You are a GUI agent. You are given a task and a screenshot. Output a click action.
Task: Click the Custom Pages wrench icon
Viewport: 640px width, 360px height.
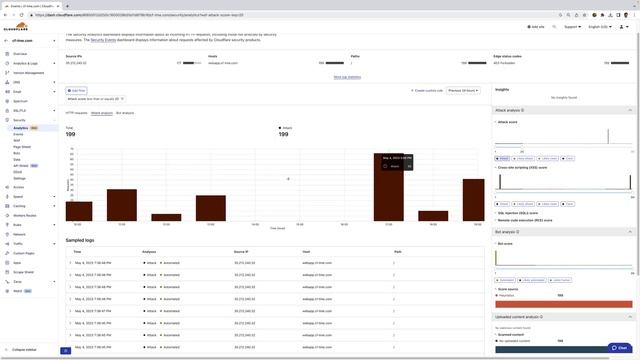pos(7,253)
